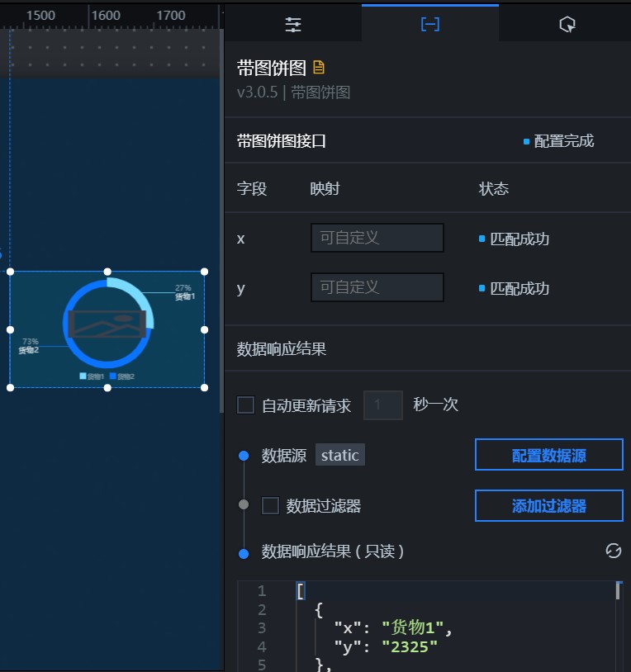Click the code editor scrollbar thumb
Image resolution: width=631 pixels, height=672 pixels.
point(618,590)
